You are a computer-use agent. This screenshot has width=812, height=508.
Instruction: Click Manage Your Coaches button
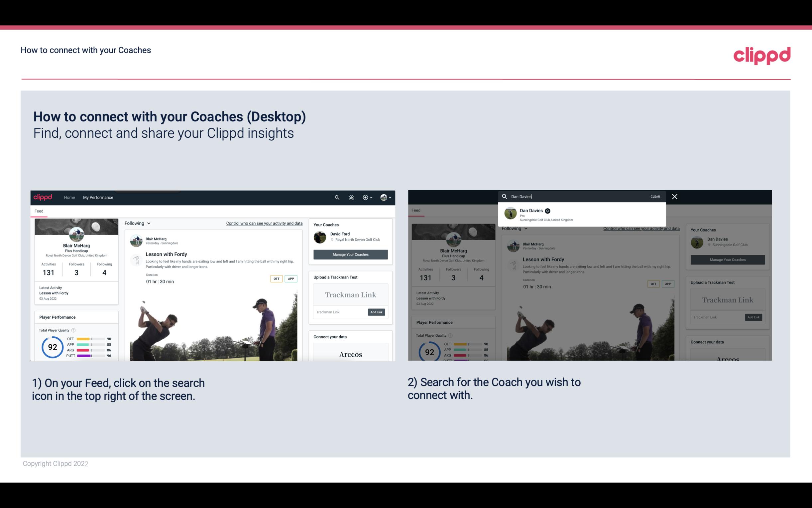350,254
